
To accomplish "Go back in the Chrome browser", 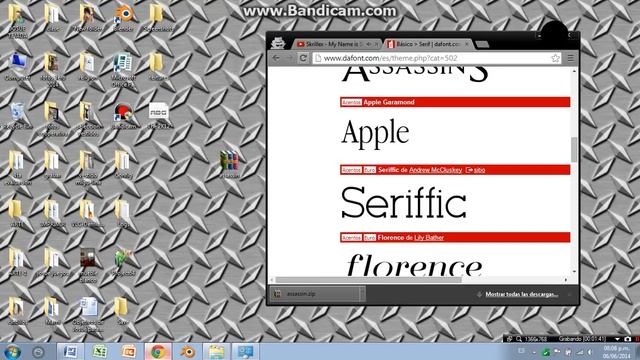I will (276, 58).
